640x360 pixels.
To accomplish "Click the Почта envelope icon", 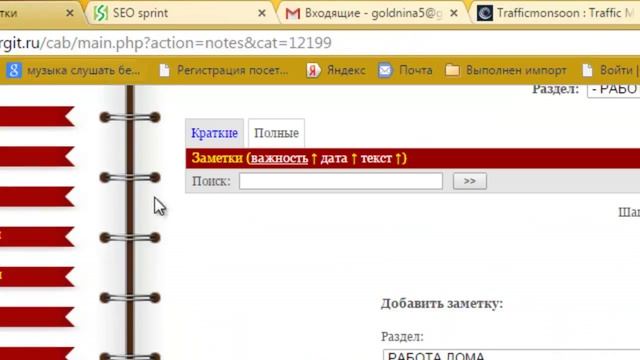I will pos(385,70).
